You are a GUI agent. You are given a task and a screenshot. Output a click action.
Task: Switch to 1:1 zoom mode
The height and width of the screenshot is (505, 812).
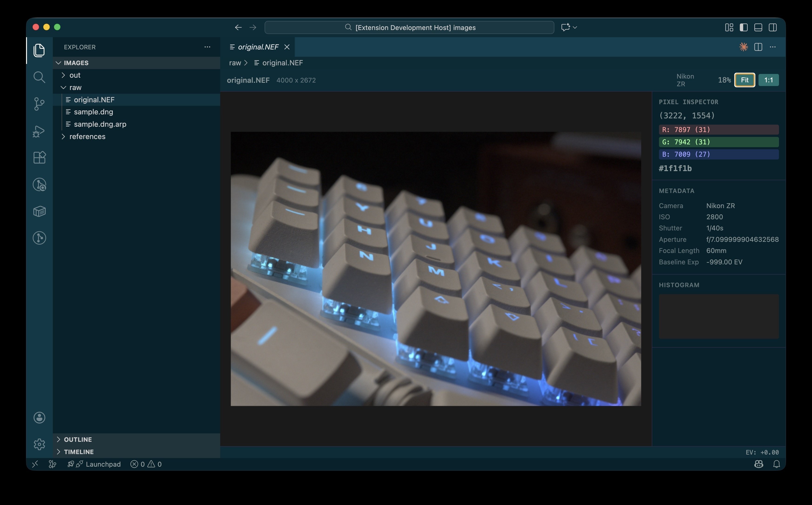pyautogui.click(x=769, y=80)
